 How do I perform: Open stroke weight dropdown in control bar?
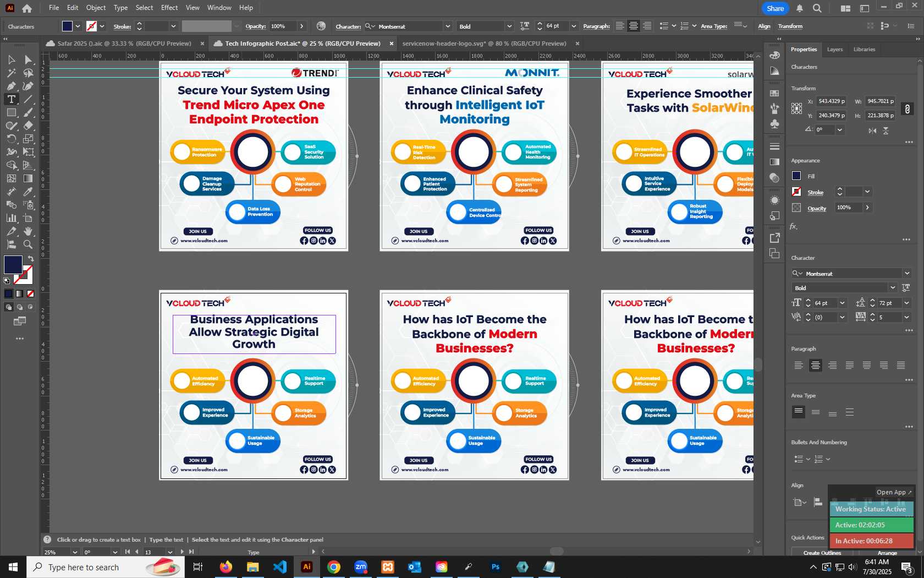click(x=173, y=26)
